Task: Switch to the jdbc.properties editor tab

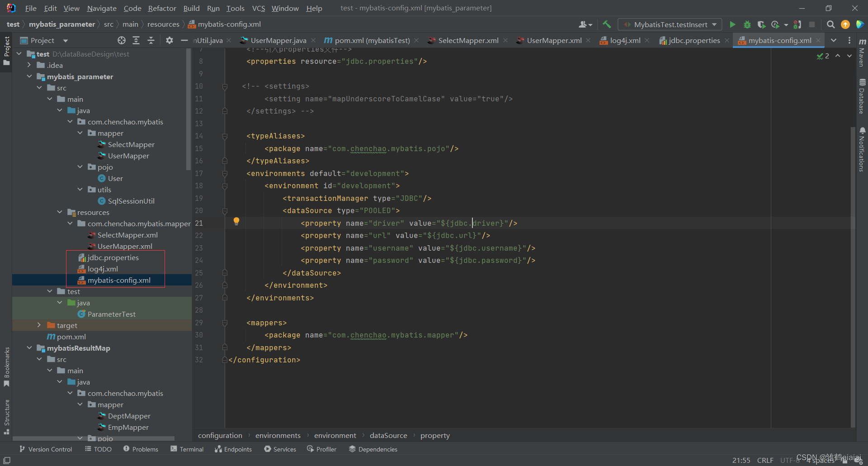Action: coord(693,40)
